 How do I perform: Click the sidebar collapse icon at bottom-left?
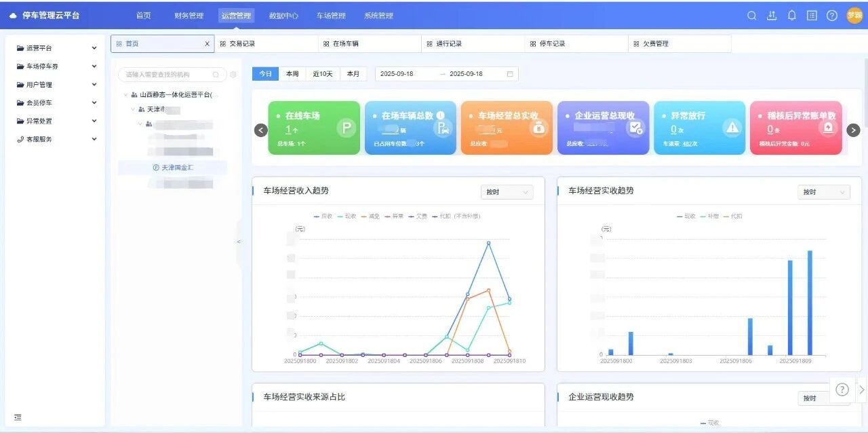(x=18, y=417)
